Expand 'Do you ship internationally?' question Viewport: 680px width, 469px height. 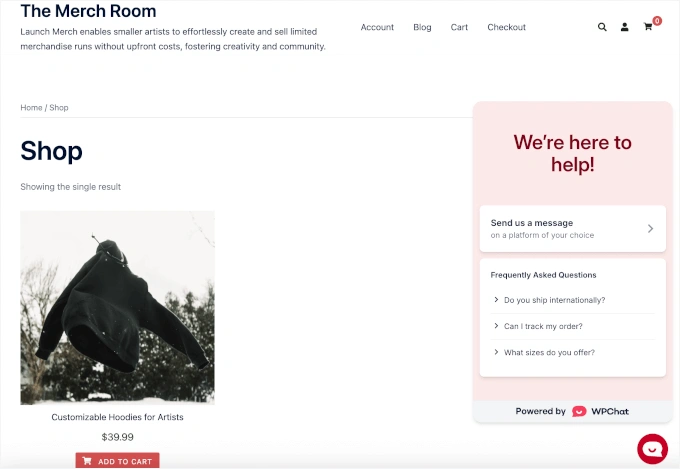tap(554, 300)
